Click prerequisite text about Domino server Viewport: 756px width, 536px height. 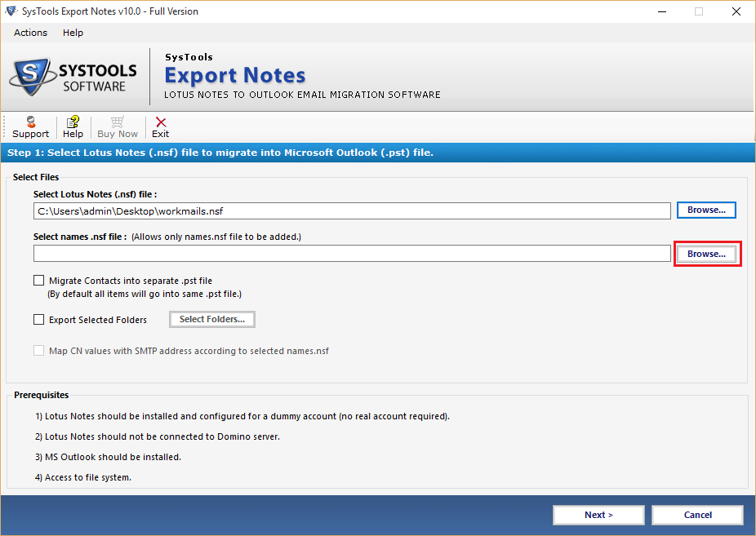coord(158,436)
